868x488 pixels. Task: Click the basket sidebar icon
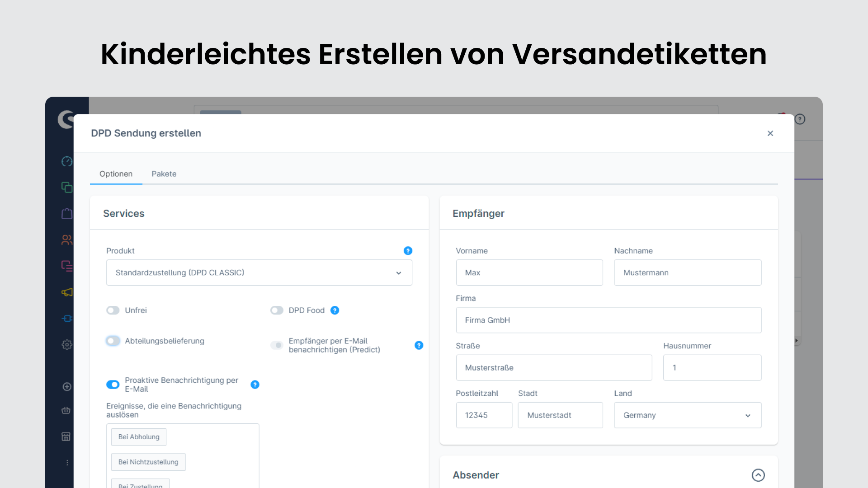pyautogui.click(x=66, y=411)
